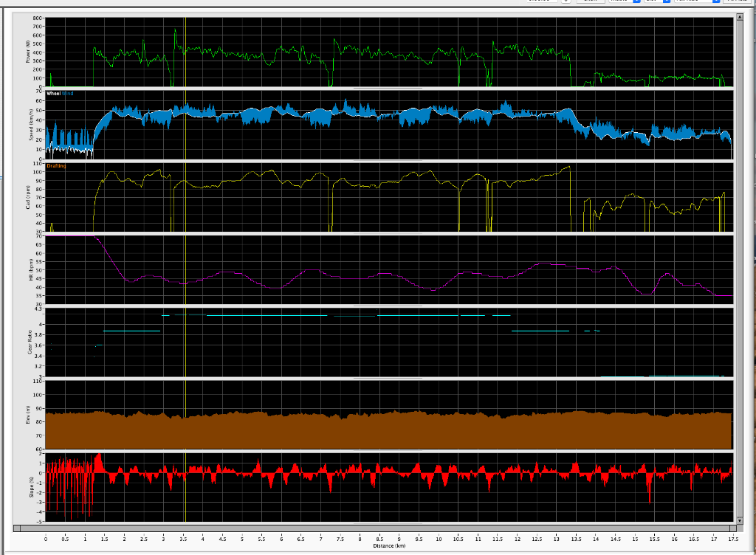
Task: Click the 'Distance (km)' axis title
Action: click(389, 546)
